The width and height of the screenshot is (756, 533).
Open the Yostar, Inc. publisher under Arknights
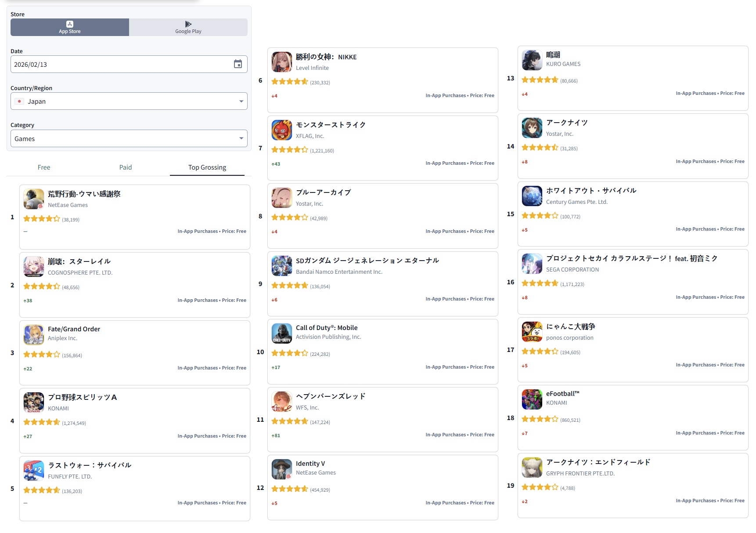coord(560,134)
